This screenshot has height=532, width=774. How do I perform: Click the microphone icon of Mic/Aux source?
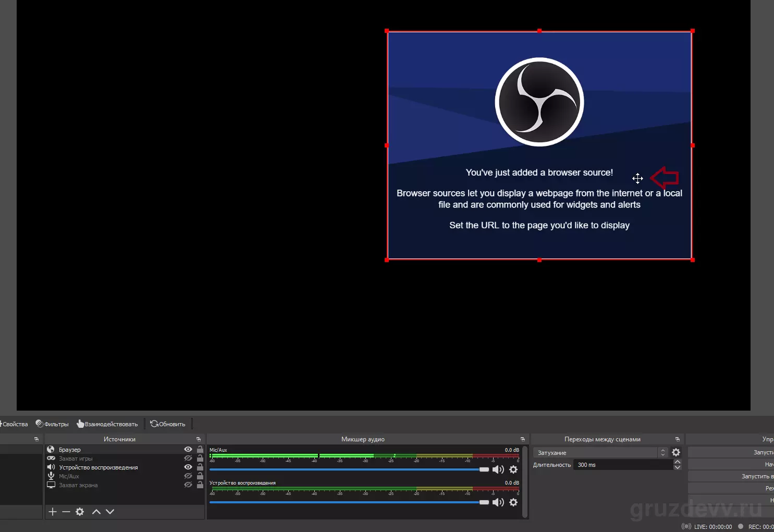[51, 476]
